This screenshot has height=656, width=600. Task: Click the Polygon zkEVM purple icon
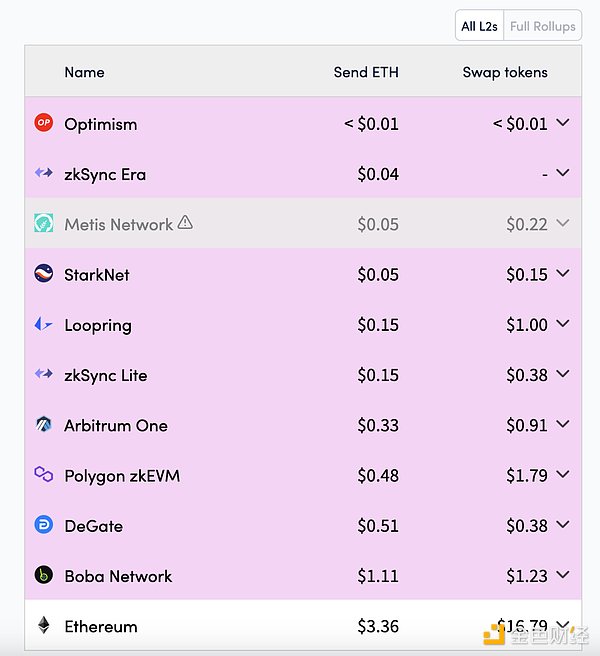[43, 475]
